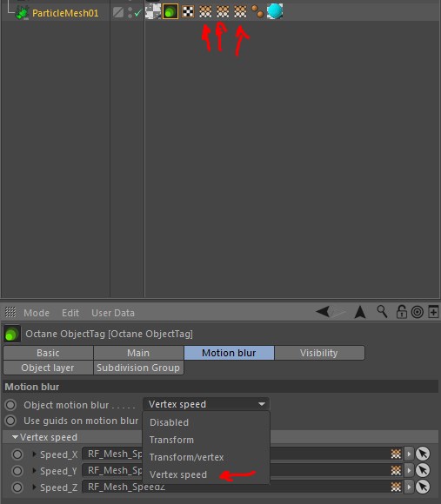This screenshot has width=441, height=504.
Task: Click the Speed_Z RF_Mesh_SpeedZ field
Action: pos(242,487)
